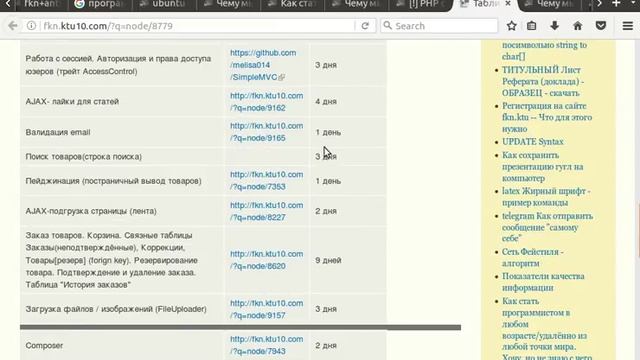Bookmark this page with the star icon
The height and width of the screenshot is (360, 640).
tap(511, 26)
